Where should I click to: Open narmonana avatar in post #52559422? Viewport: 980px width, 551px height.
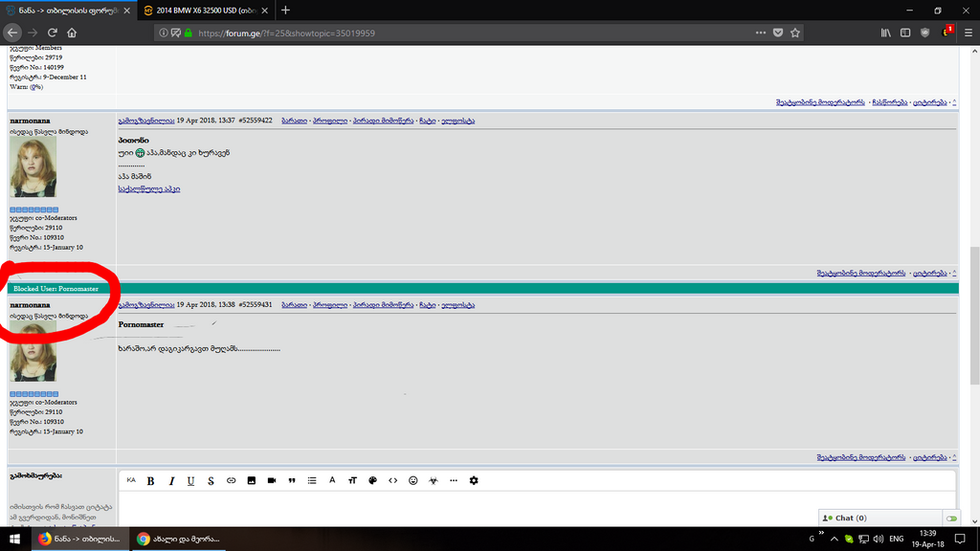33,166
